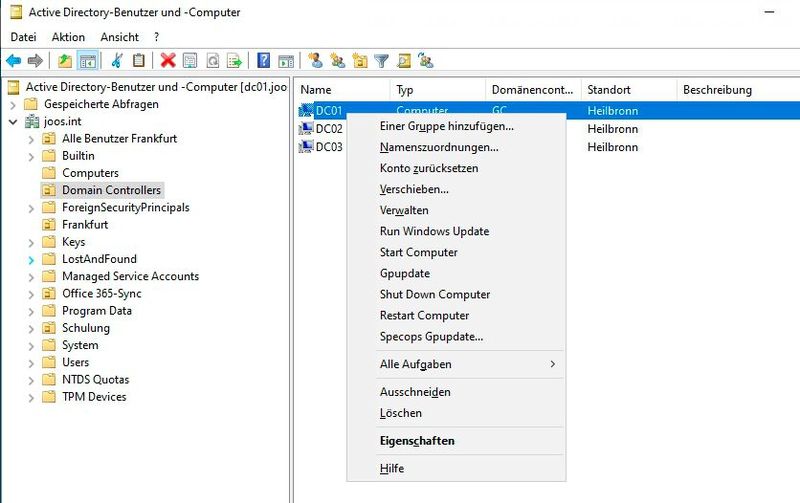Toggle the action pane toolbar icon
This screenshot has height=503, width=800.
pos(286,61)
